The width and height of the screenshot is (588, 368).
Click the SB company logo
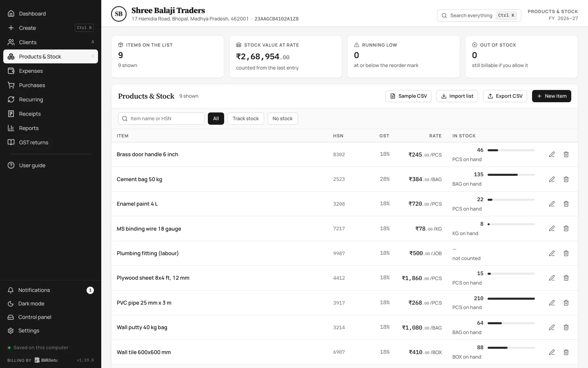[x=119, y=14]
